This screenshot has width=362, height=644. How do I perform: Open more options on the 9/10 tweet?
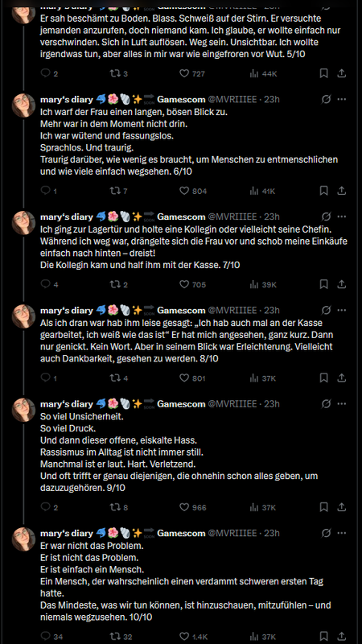tap(341, 404)
